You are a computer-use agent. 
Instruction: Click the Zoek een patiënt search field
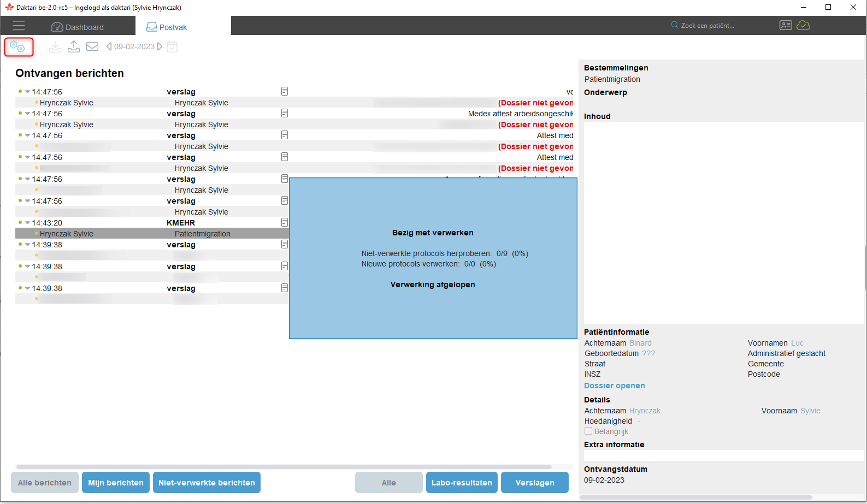pos(707,26)
